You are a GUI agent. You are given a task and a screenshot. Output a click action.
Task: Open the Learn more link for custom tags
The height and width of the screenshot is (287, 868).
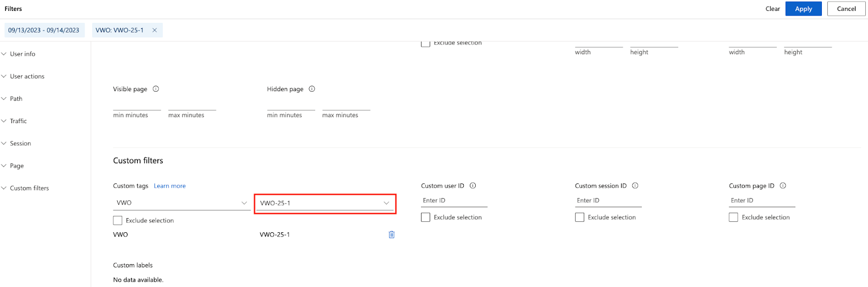(x=170, y=186)
